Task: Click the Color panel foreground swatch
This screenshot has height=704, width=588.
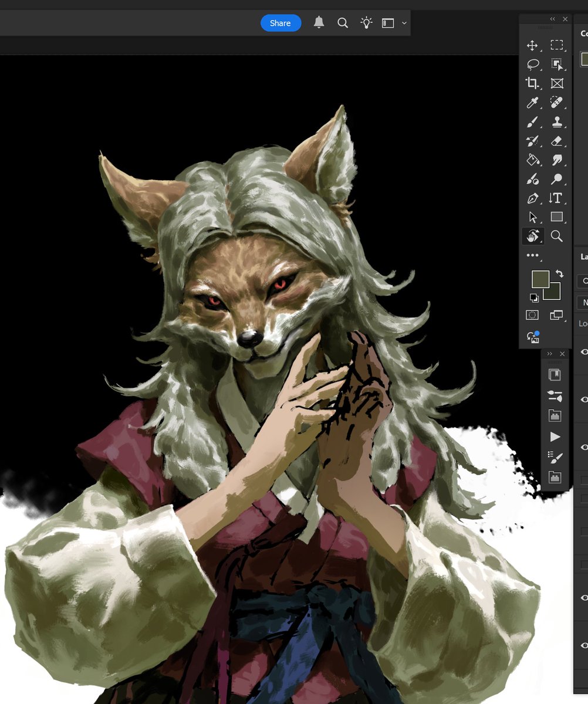Action: tap(584, 59)
